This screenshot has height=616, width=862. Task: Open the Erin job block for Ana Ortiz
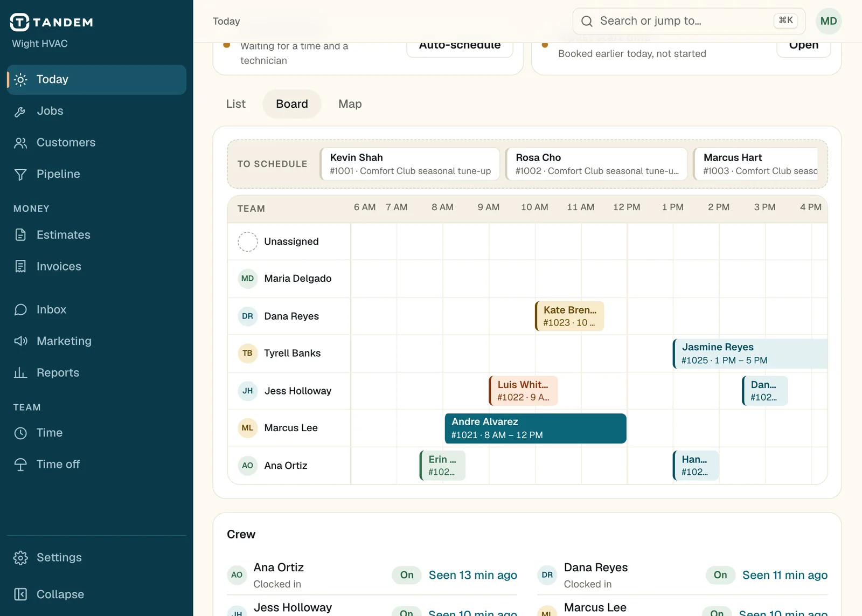442,466
